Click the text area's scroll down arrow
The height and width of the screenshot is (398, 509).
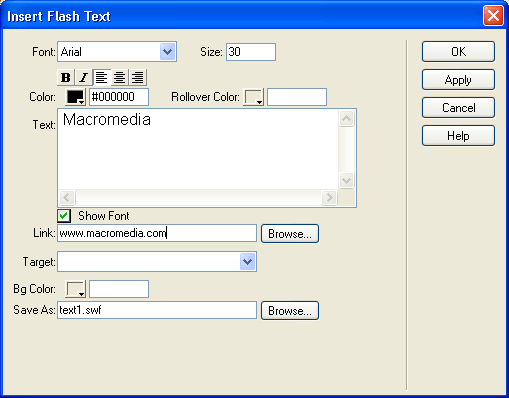point(347,180)
